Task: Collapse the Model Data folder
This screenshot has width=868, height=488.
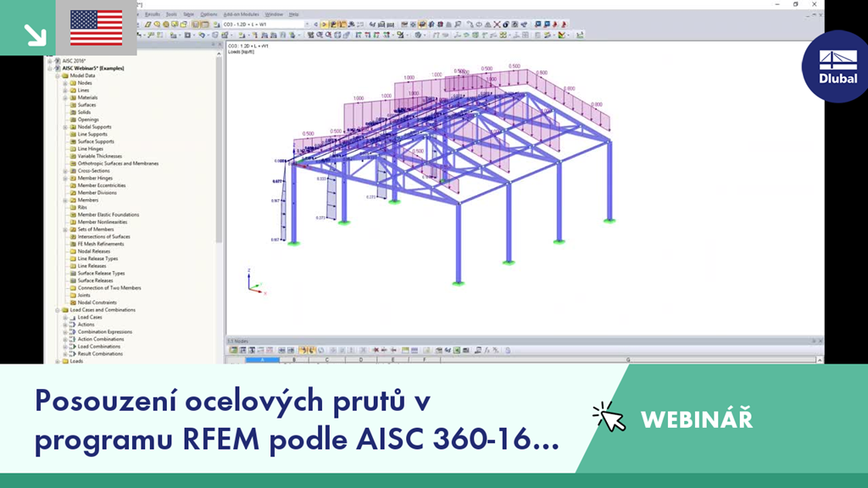Action: coord(58,75)
